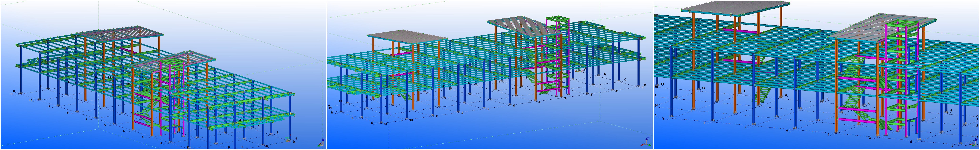980x150 pixels.
Task: Select grid label B beside label 3, right view
Action: pyautogui.click(x=977, y=125)
